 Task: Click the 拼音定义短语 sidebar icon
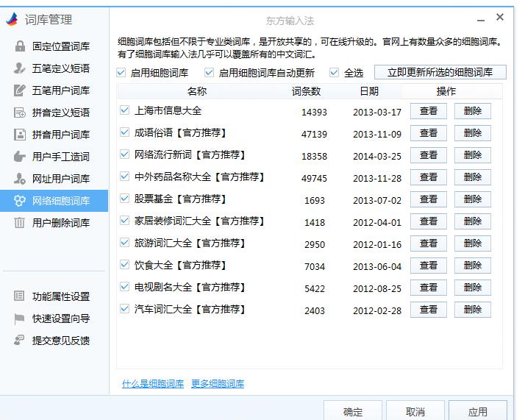point(20,113)
